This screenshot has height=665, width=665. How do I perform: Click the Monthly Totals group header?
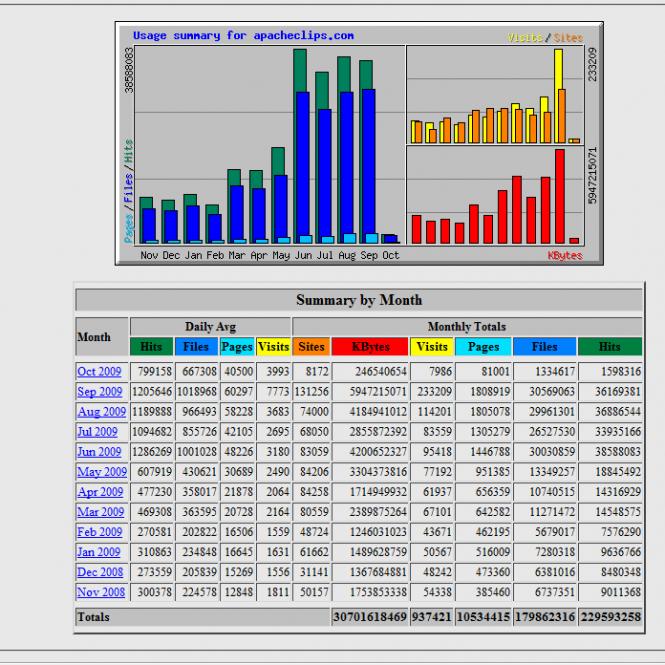pyautogui.click(x=467, y=327)
